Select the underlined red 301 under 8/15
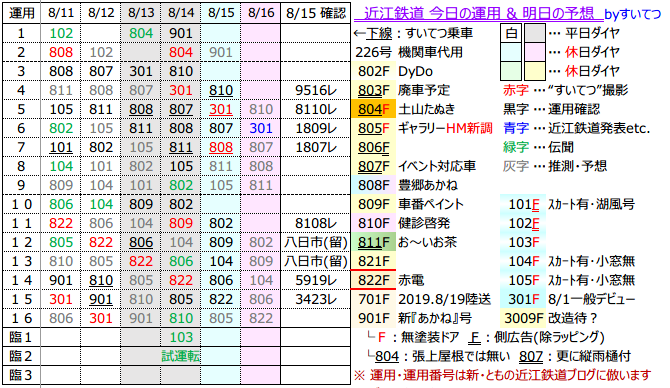This screenshot has width=670, height=388. [x=221, y=109]
